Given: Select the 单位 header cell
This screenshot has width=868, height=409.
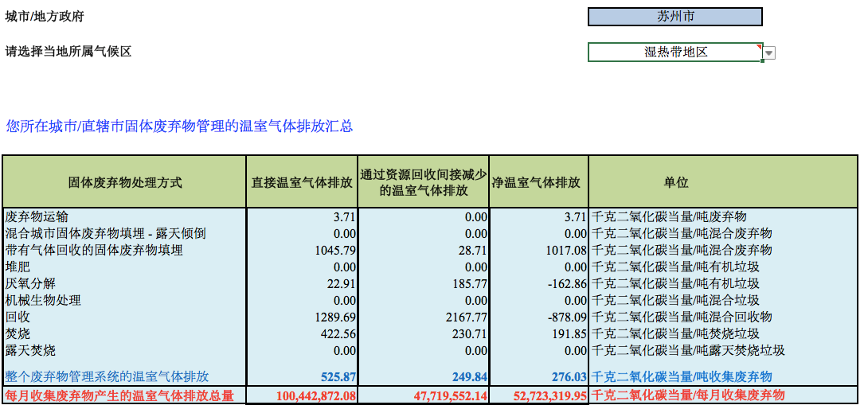Looking at the screenshot, I should 675,182.
